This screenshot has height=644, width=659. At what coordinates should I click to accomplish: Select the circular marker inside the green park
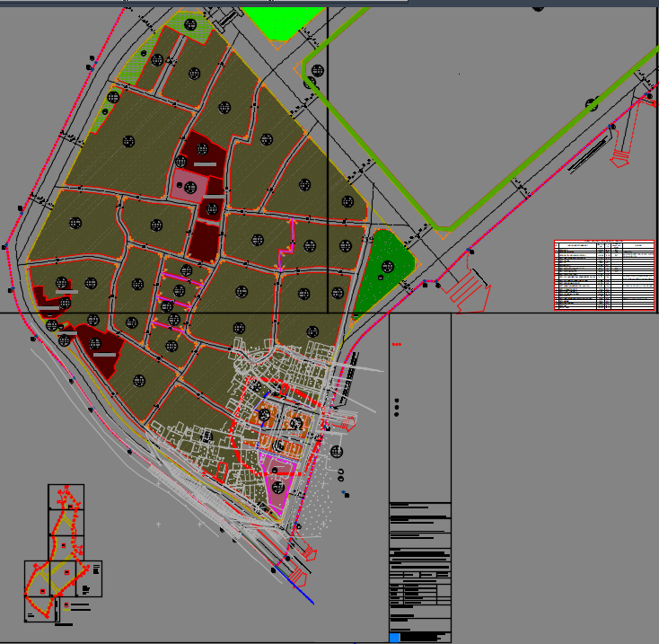pyautogui.click(x=388, y=266)
